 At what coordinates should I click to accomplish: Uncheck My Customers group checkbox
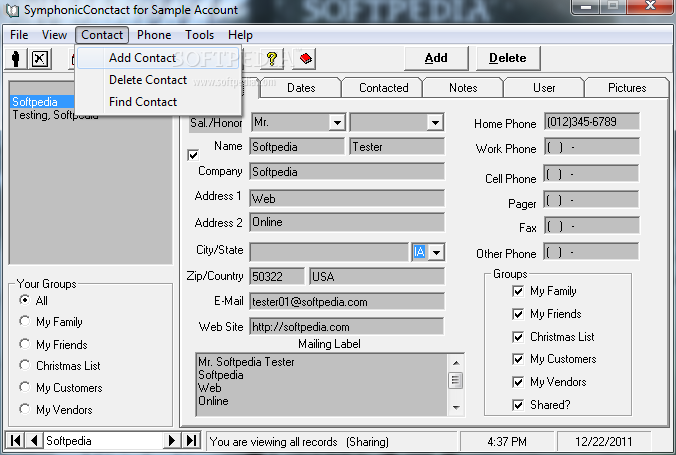518,359
